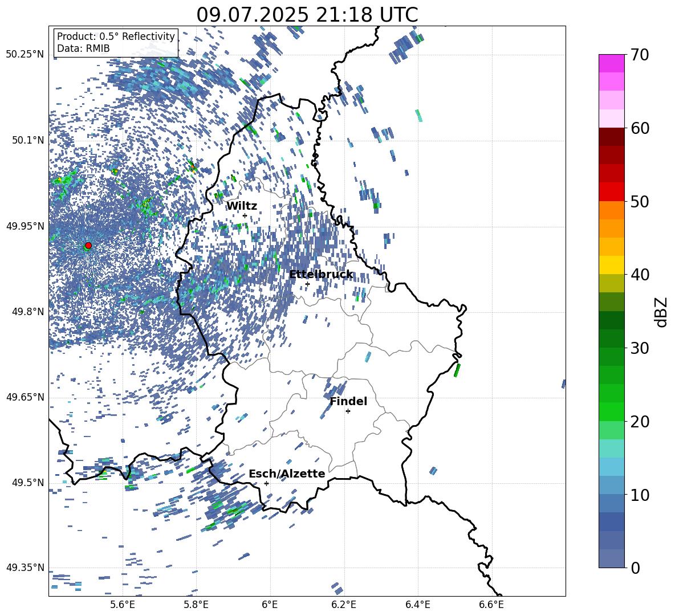
Task: Click the 49.95°N latitude label
Action: coord(26,226)
